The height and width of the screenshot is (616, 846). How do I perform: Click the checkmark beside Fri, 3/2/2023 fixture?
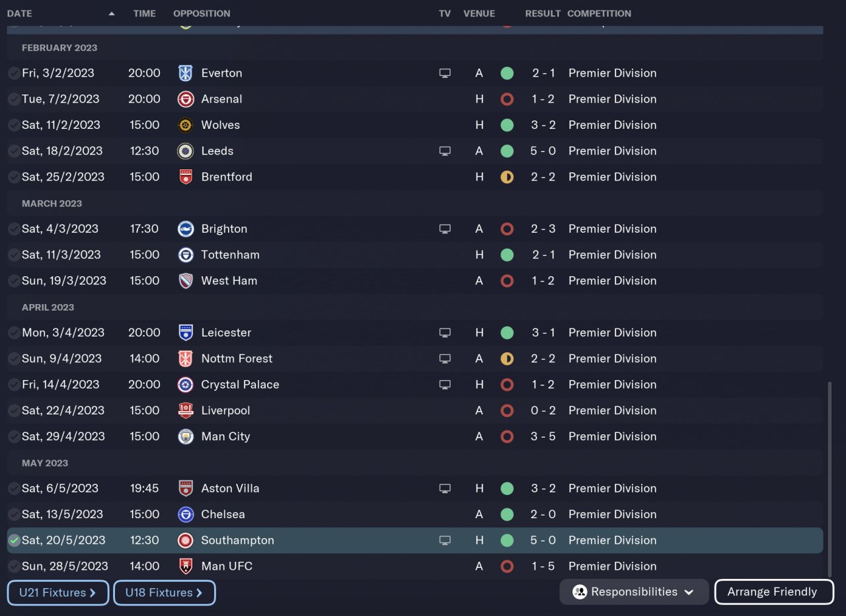14,73
